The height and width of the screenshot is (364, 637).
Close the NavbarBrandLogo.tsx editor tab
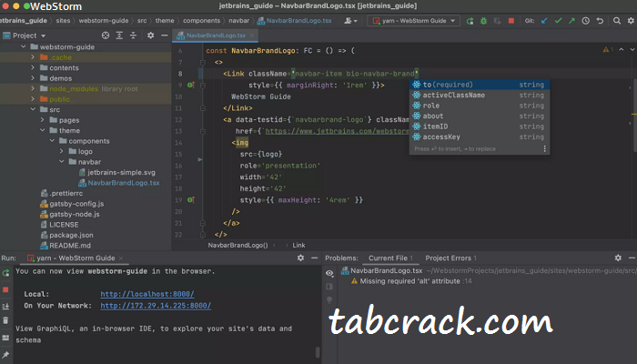coord(252,35)
